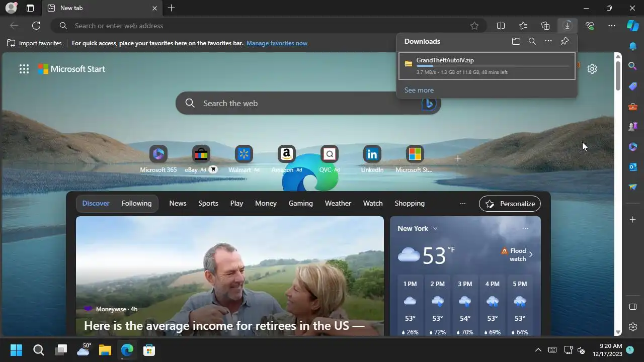644x362 pixels.
Task: Expand the Flood watch alert arrow
Action: pyautogui.click(x=531, y=254)
